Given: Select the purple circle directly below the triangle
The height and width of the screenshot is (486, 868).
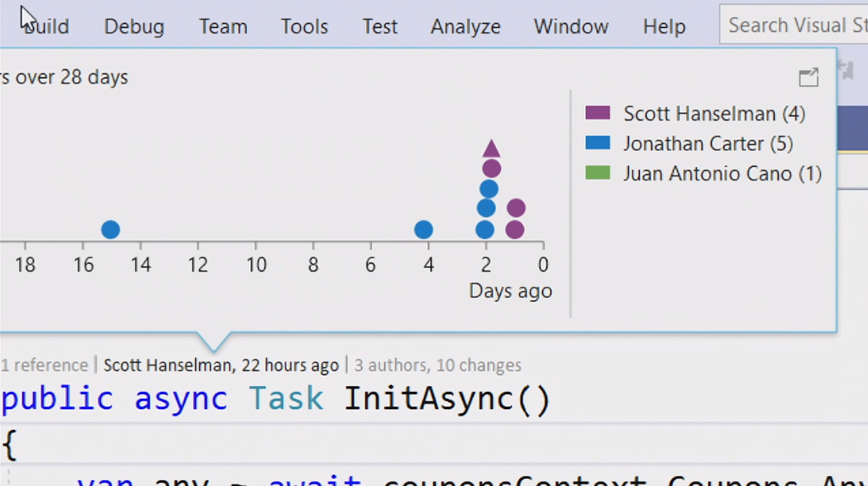Looking at the screenshot, I should [492, 169].
